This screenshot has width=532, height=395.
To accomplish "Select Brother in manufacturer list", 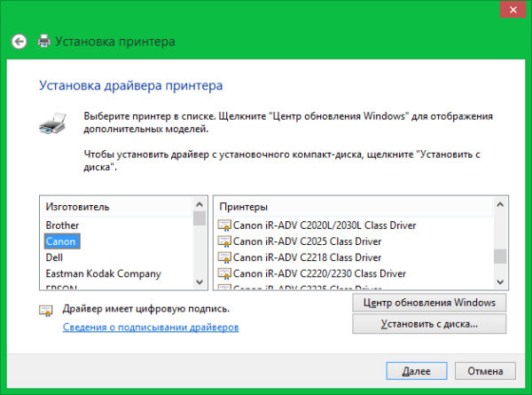I will 62,225.
